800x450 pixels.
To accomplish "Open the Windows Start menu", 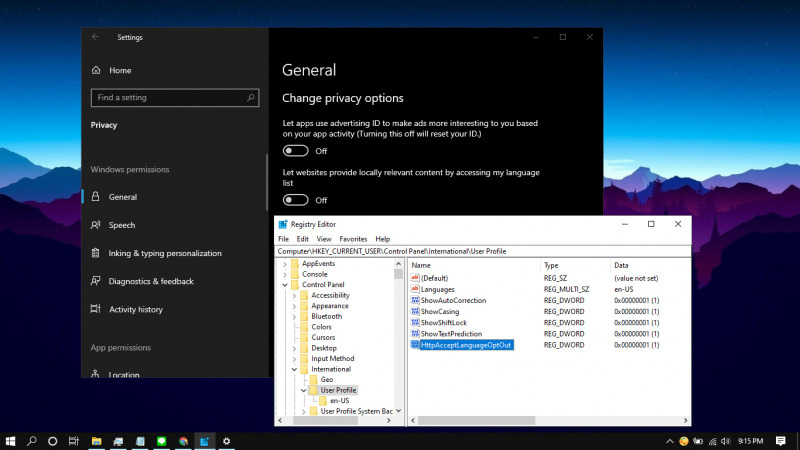I will coord(10,441).
